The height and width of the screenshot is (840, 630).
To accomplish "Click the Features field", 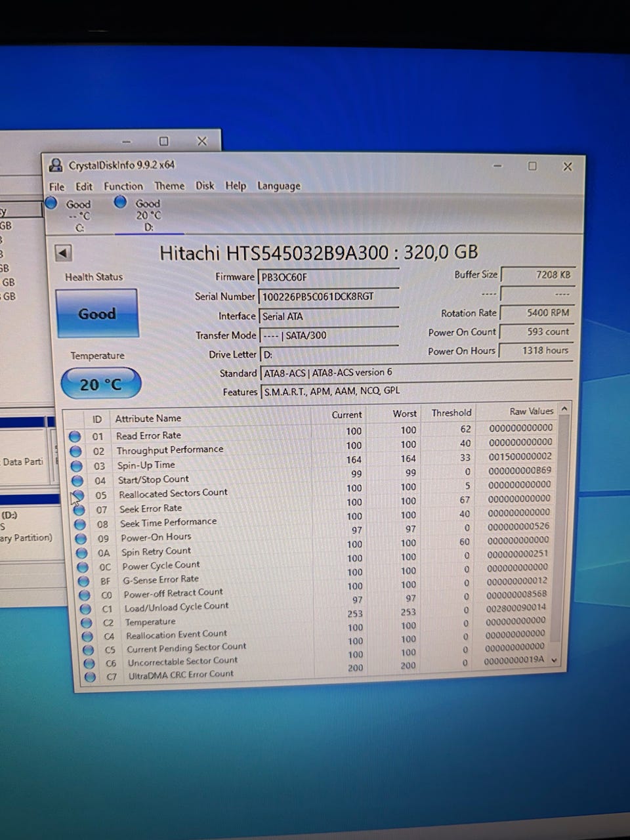I will pyautogui.click(x=416, y=391).
